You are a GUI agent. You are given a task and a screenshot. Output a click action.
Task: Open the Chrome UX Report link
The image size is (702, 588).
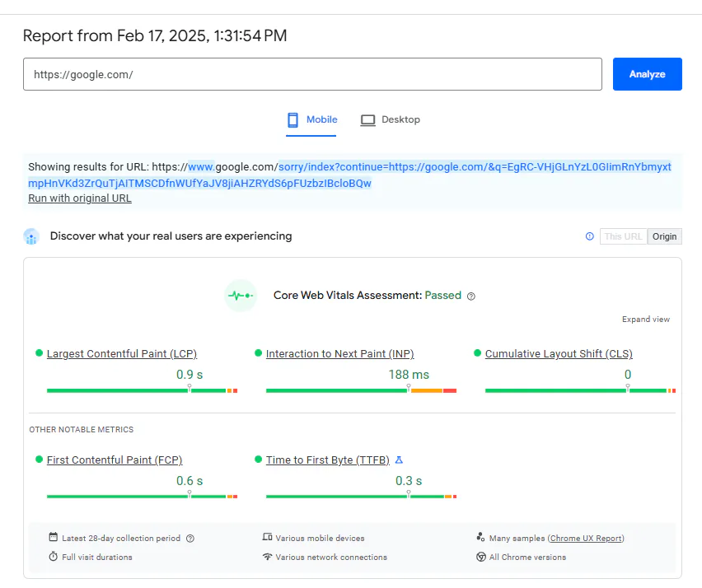tap(586, 539)
